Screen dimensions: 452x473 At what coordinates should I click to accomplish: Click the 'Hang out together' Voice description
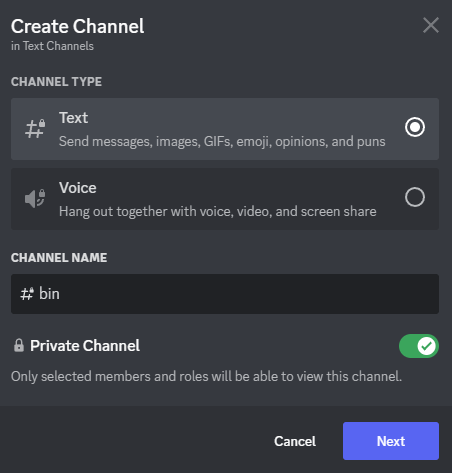(218, 212)
